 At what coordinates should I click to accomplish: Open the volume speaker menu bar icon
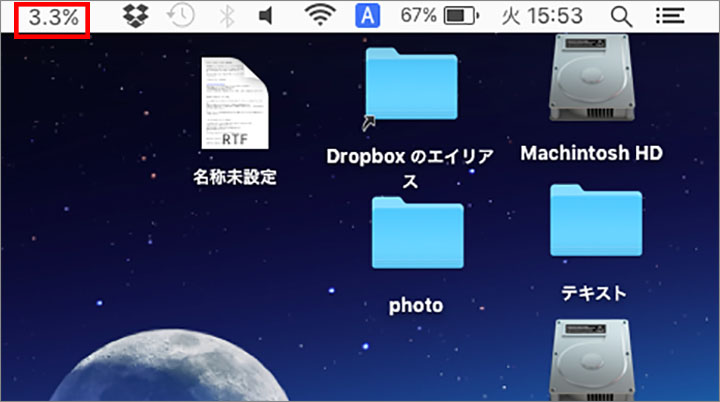(266, 17)
